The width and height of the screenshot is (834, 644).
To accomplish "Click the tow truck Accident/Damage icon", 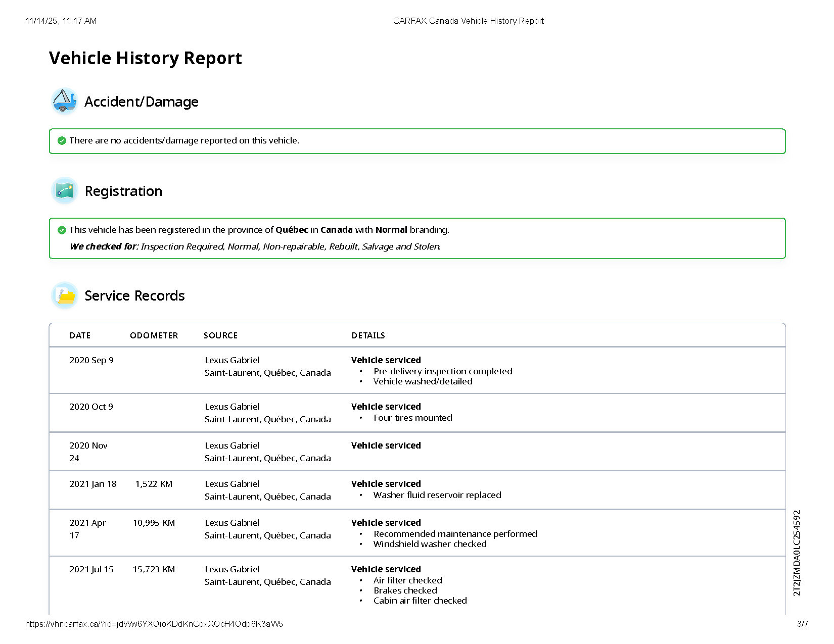I will (x=64, y=102).
